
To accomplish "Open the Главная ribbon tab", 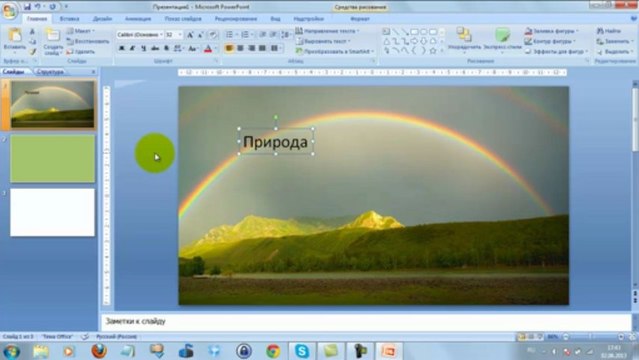I will pos(37,19).
